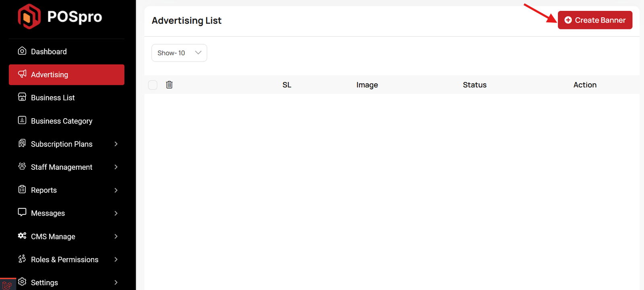Click the Messages chat bubble icon

pyautogui.click(x=22, y=212)
